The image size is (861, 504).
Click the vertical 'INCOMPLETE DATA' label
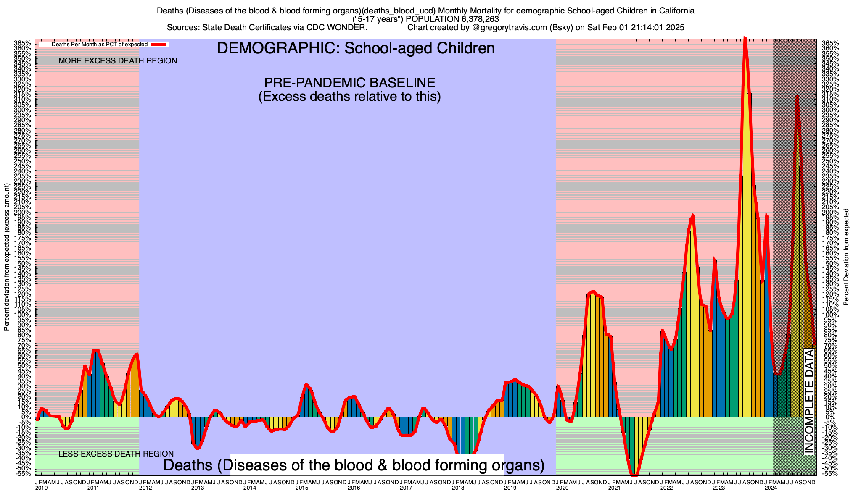pyautogui.click(x=809, y=402)
